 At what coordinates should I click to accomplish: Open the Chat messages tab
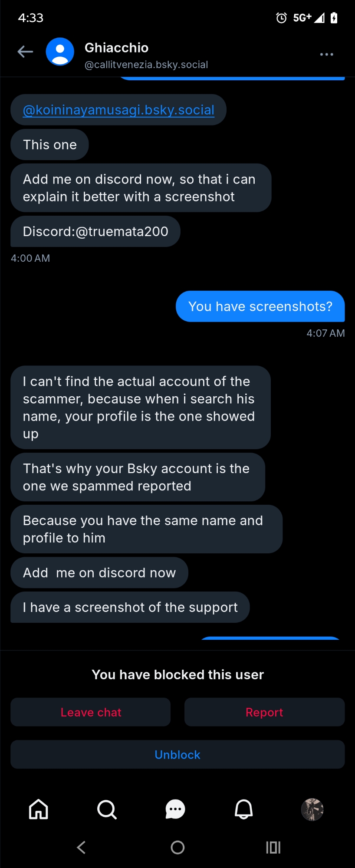(x=175, y=809)
